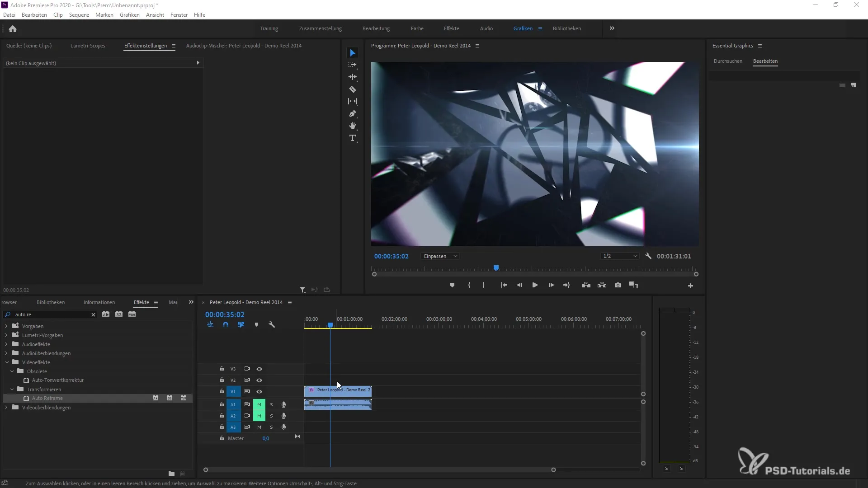868x488 pixels.
Task: Toggle V1 track output eye
Action: coord(259,391)
